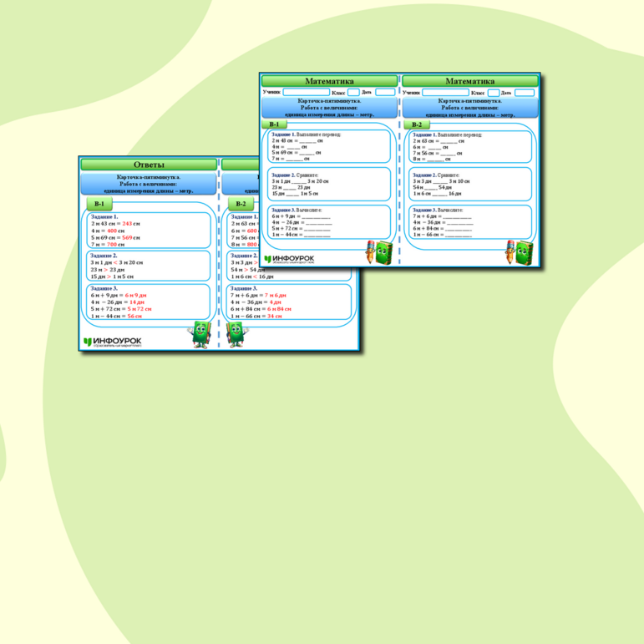The height and width of the screenshot is (644, 644).
Task: Click the left Математика header banner
Action: 329,81
